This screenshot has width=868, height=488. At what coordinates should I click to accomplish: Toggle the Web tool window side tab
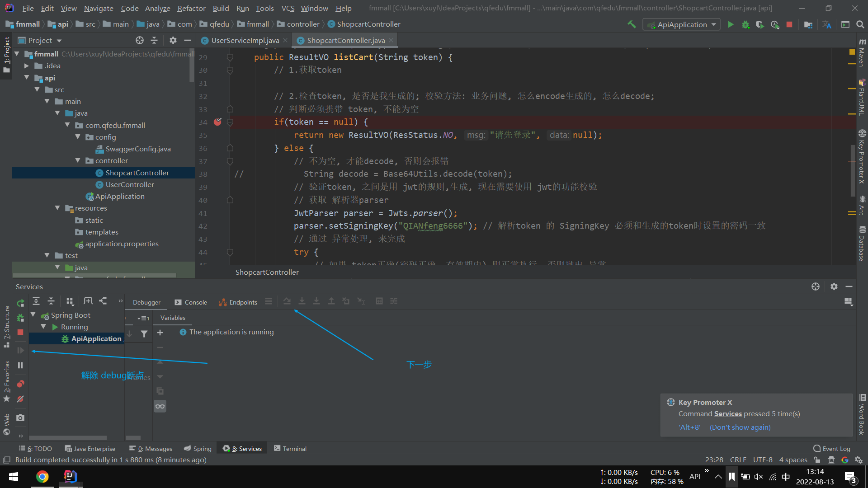point(6,424)
